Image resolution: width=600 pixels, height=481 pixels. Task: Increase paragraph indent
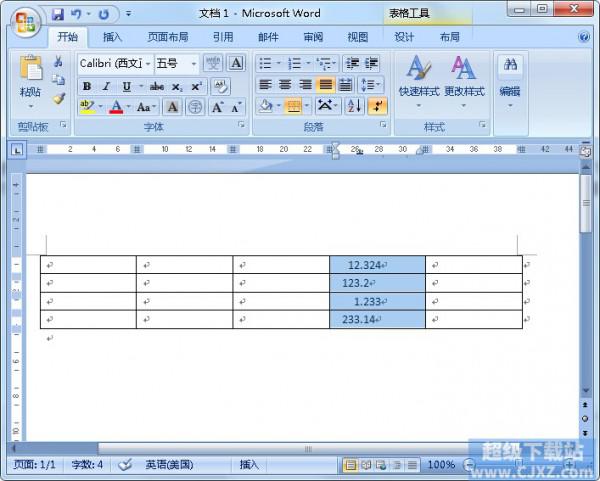(371, 63)
